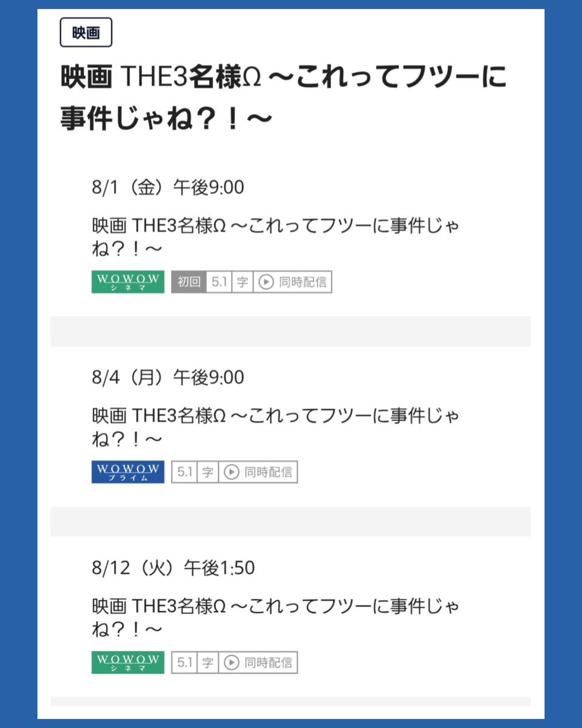Click 同時配信 play icon for 8/12 broadcast
This screenshot has height=728, width=582.
pyautogui.click(x=231, y=662)
